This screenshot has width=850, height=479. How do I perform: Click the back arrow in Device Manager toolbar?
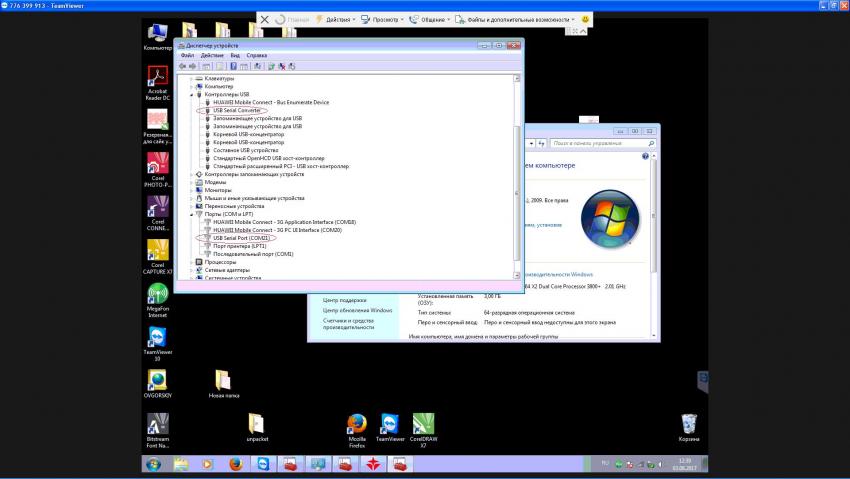[183, 66]
